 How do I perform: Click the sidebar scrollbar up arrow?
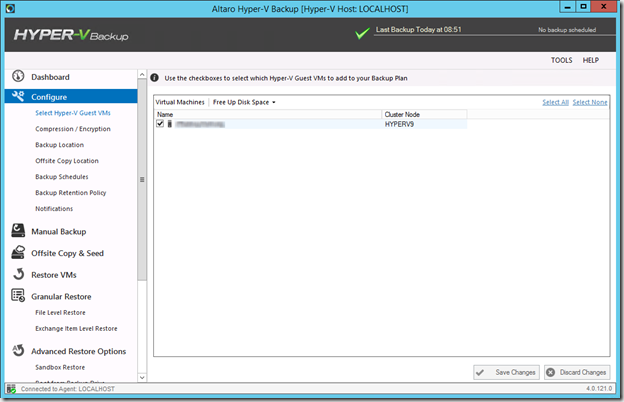(x=142, y=74)
